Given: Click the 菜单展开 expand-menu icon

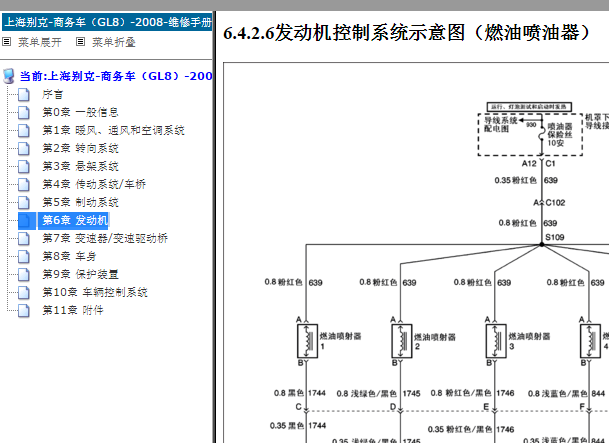Looking at the screenshot, I should click(x=7, y=42).
